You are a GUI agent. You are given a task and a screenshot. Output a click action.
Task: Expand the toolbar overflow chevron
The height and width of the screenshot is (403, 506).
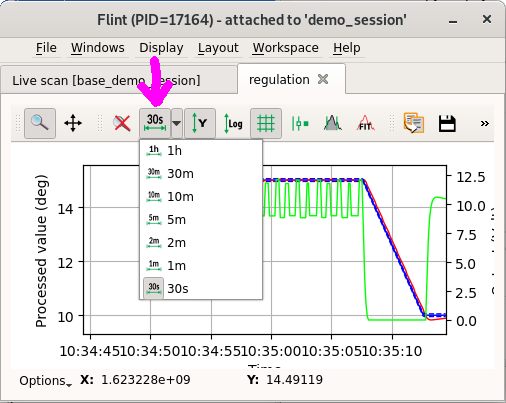[x=485, y=123]
